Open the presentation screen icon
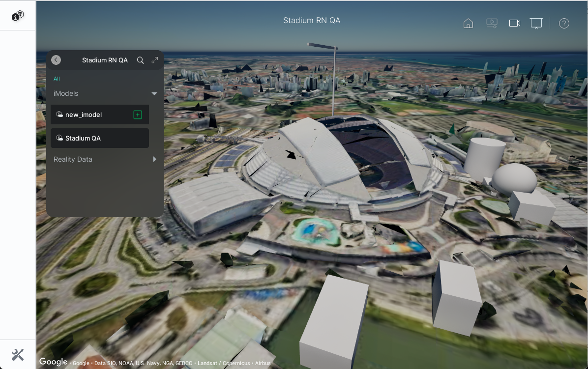The height and width of the screenshot is (369, 588). [536, 24]
